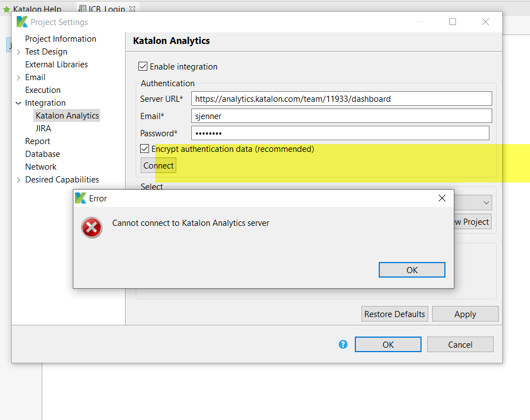Click the Katalon Help star icon
Viewport: 530px width, 420px height.
point(7,9)
